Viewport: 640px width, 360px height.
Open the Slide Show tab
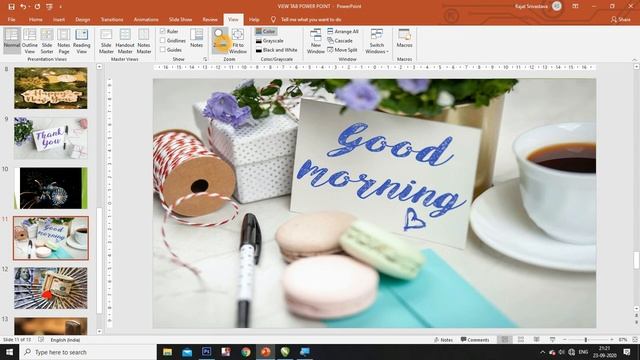point(180,19)
